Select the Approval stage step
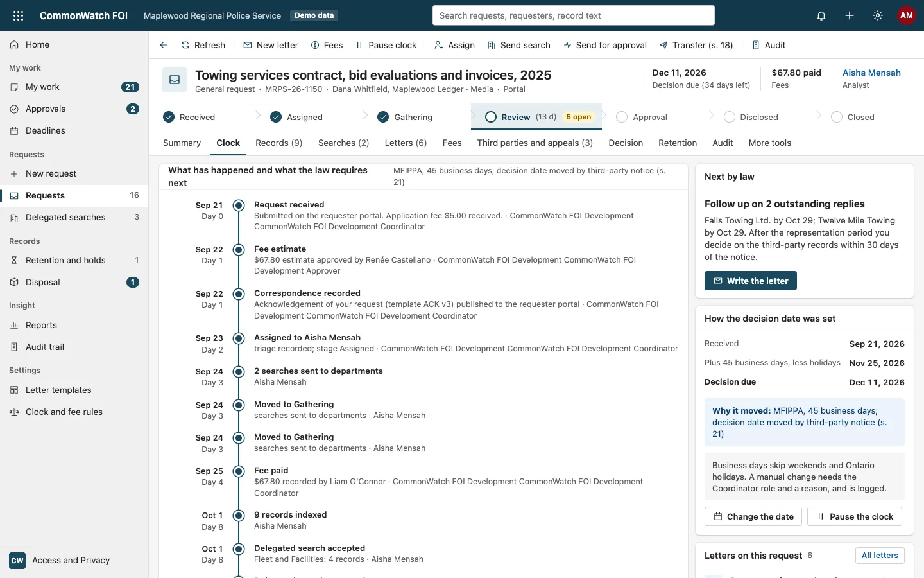 click(x=642, y=117)
